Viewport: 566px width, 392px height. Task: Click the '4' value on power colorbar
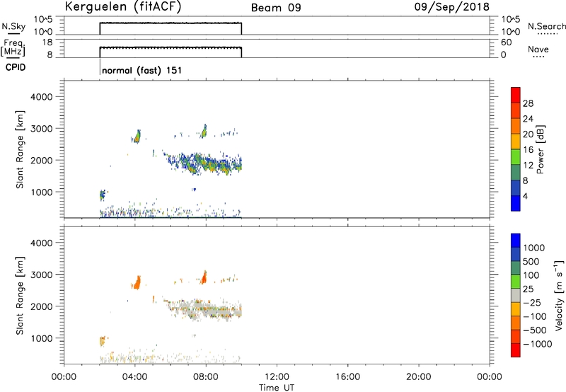point(525,196)
